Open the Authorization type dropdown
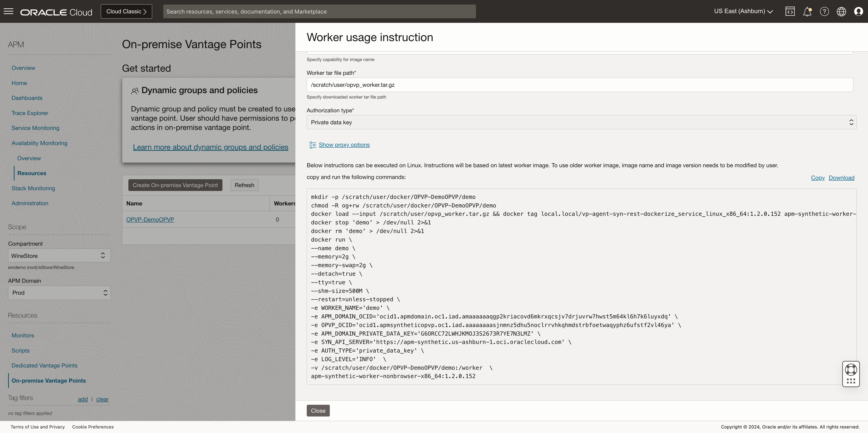The image size is (868, 433). 581,122
